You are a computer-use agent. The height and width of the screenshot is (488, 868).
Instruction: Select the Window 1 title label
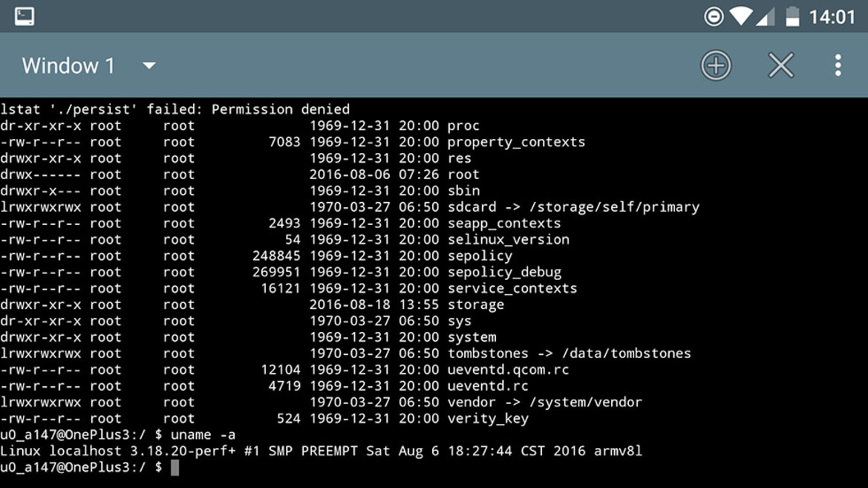68,66
